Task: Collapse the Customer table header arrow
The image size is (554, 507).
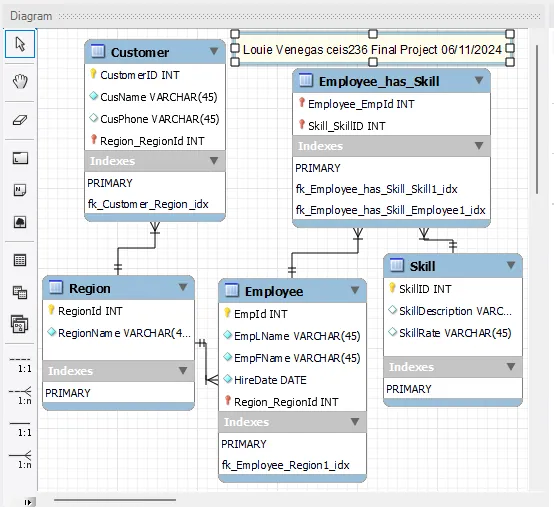Action: pyautogui.click(x=213, y=51)
